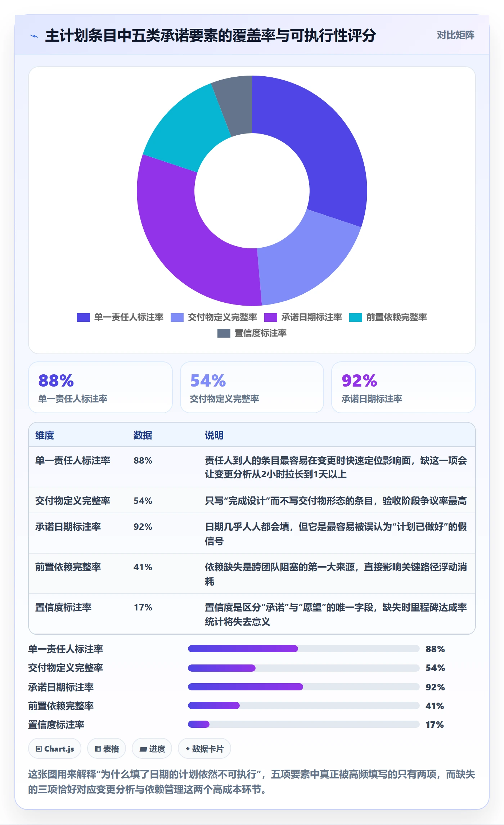Toggle the 单一责任人标注率 legend swatch
Image resolution: width=504 pixels, height=825 pixels.
[83, 317]
